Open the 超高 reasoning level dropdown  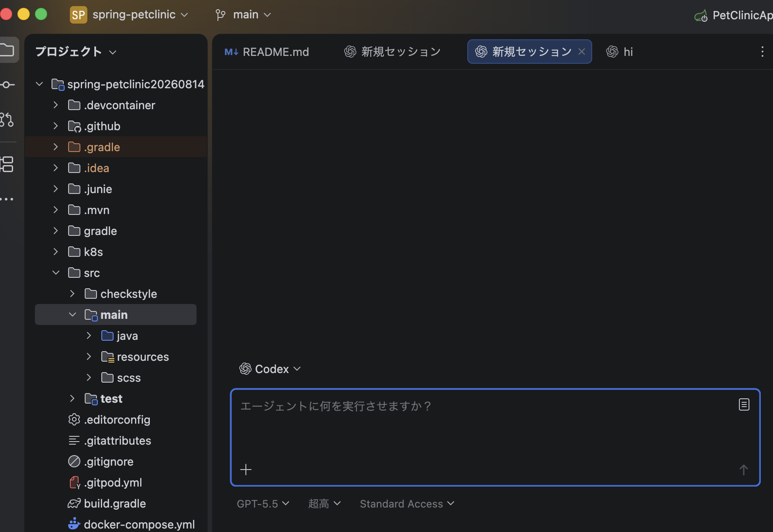tap(324, 504)
